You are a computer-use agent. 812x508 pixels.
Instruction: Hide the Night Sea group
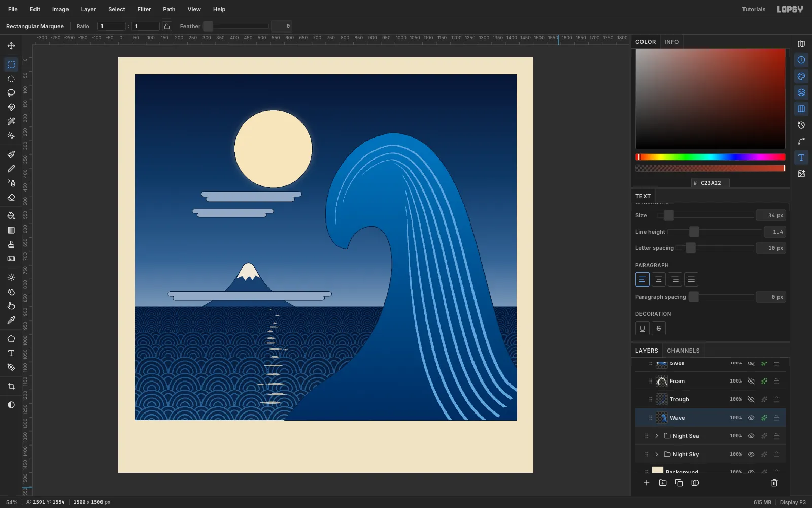click(751, 436)
